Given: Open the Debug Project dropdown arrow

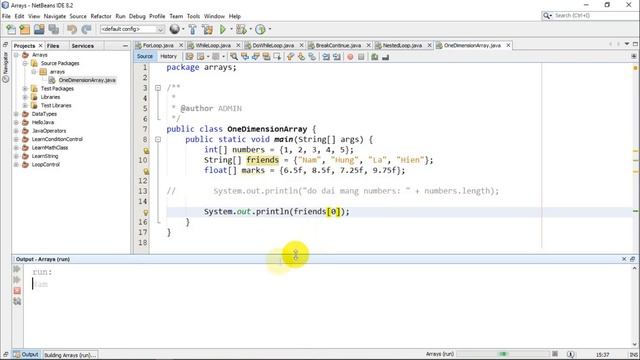Looking at the screenshot, I should [x=250, y=29].
